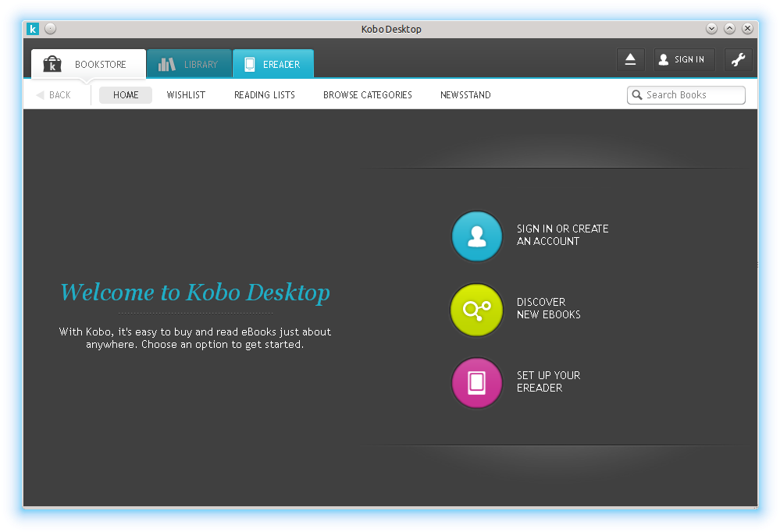Click the Kobo logo in the titlebar
Image resolution: width=780 pixels, height=532 pixels.
coord(32,28)
